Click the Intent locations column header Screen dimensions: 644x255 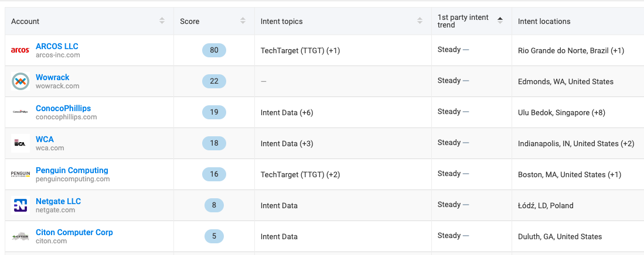click(544, 21)
